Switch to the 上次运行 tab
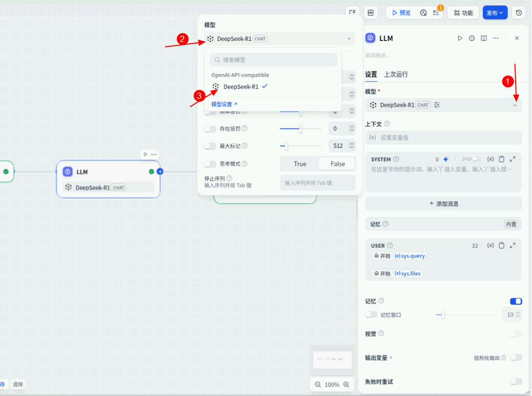532x396 pixels. (x=395, y=74)
